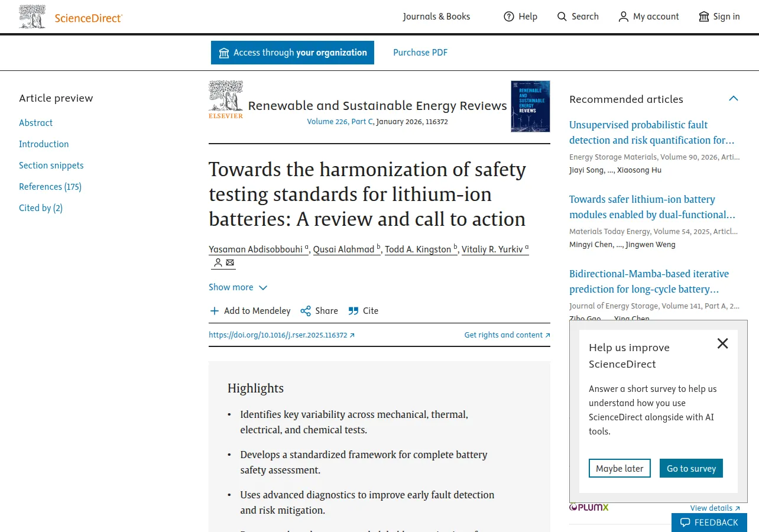Screen dimensions: 759x532
Task: View References (175)
Action: pos(50,187)
